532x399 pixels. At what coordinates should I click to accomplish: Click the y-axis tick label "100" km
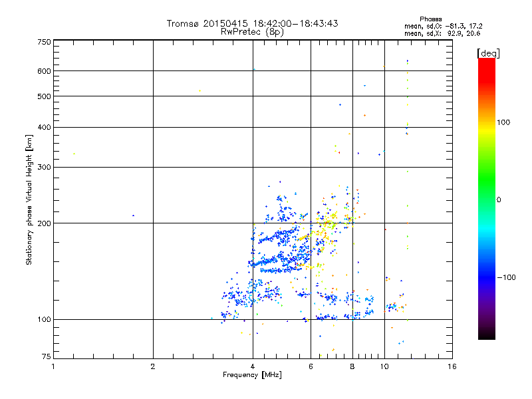point(44,319)
